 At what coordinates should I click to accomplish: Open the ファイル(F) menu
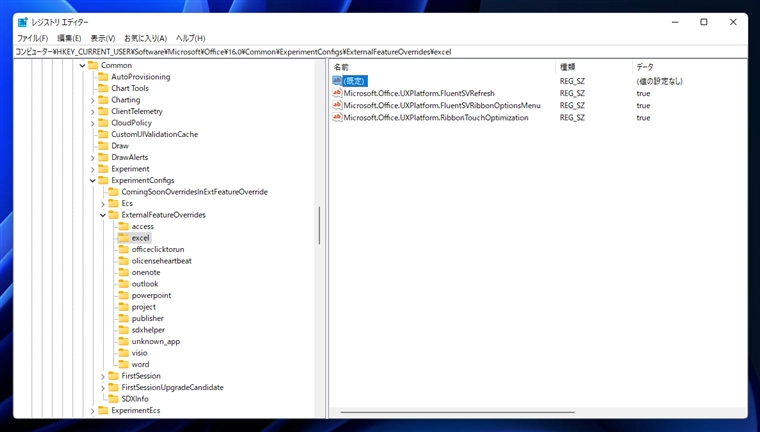tap(32, 38)
